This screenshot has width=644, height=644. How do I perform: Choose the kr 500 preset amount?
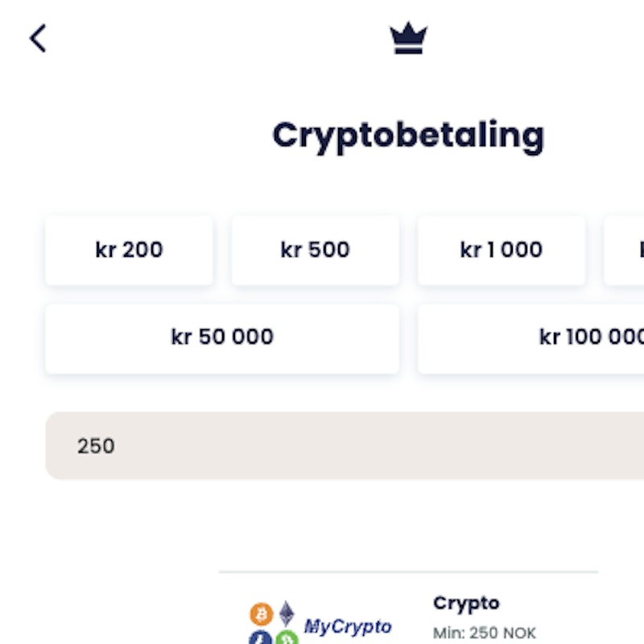pos(315,250)
